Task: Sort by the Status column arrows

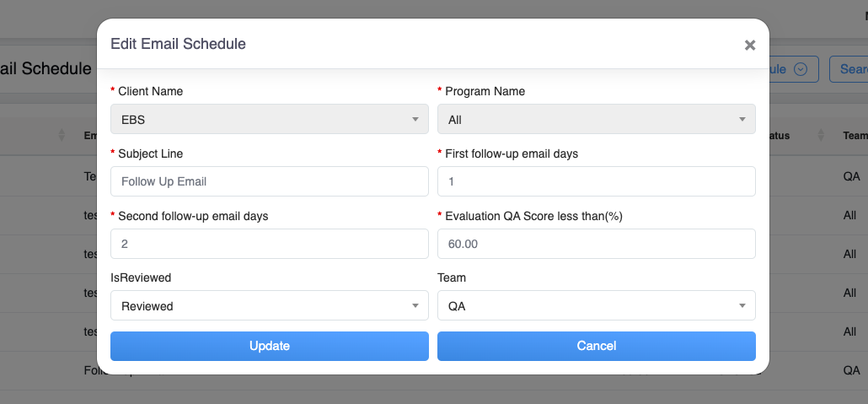Action: coord(820,135)
